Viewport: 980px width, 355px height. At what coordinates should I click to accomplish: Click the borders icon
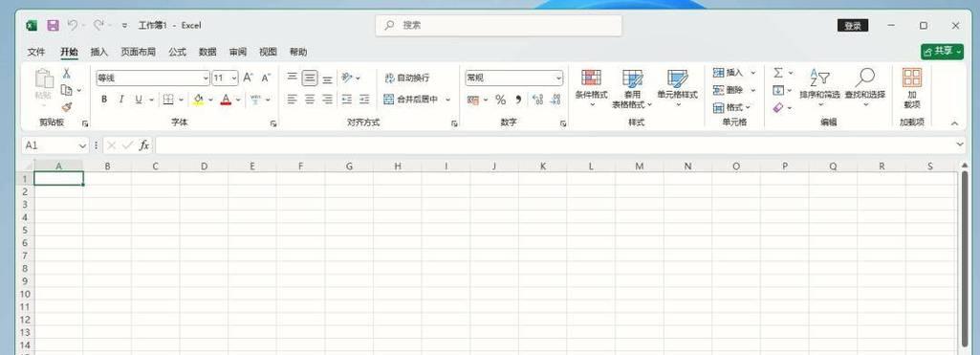click(168, 99)
